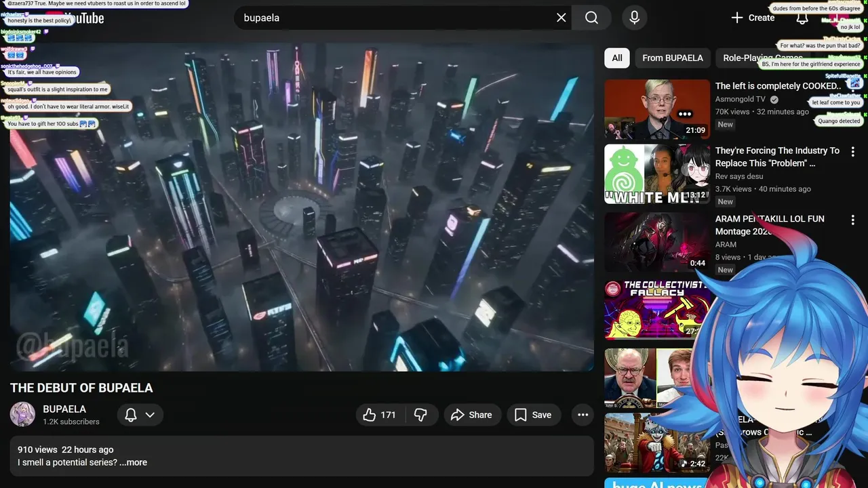Viewport: 868px width, 488px height.
Task: Open They're Forcing The Industry video title
Action: click(x=777, y=157)
